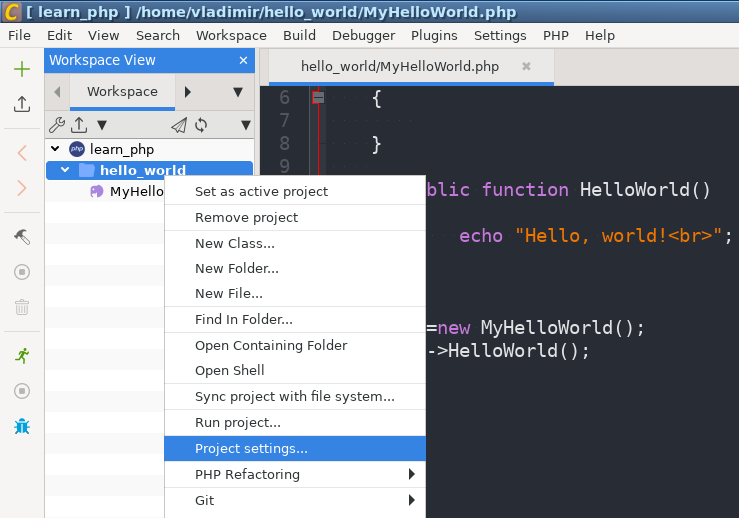
Task: Navigate backward with the left chevron icon
Action: tap(22, 153)
